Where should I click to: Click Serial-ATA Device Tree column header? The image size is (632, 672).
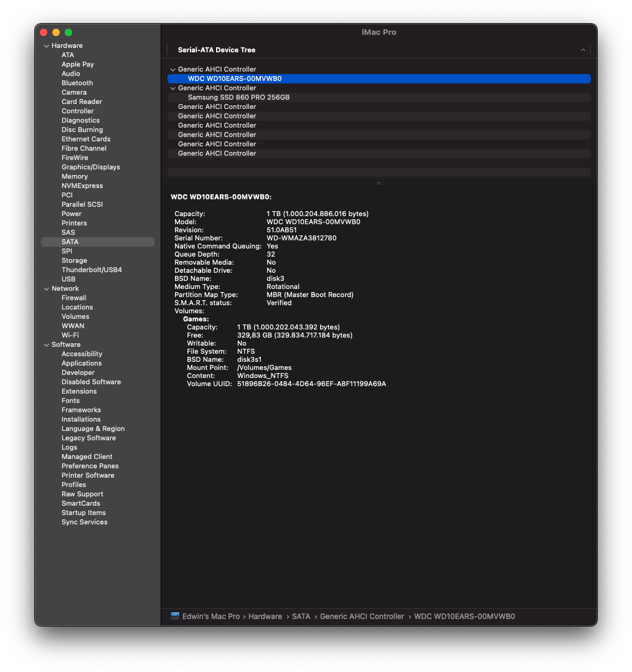(217, 50)
